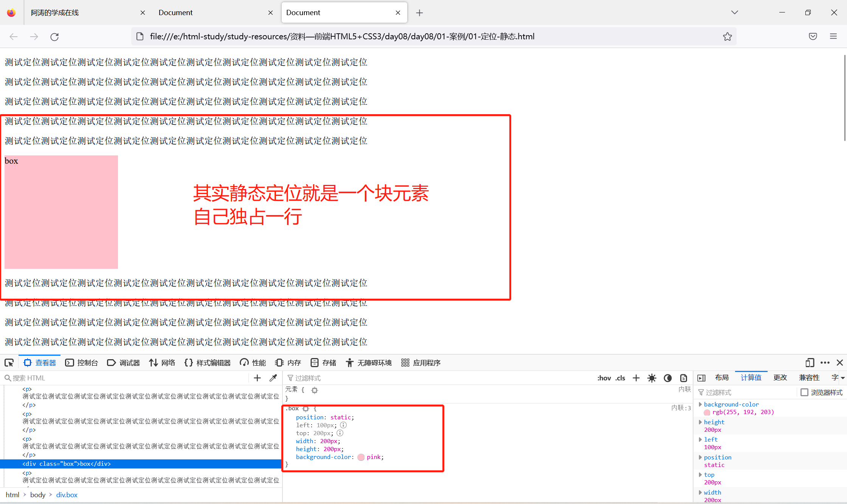Image resolution: width=847 pixels, height=504 pixels.
Task: Click the add new node plus icon
Action: pyautogui.click(x=257, y=378)
